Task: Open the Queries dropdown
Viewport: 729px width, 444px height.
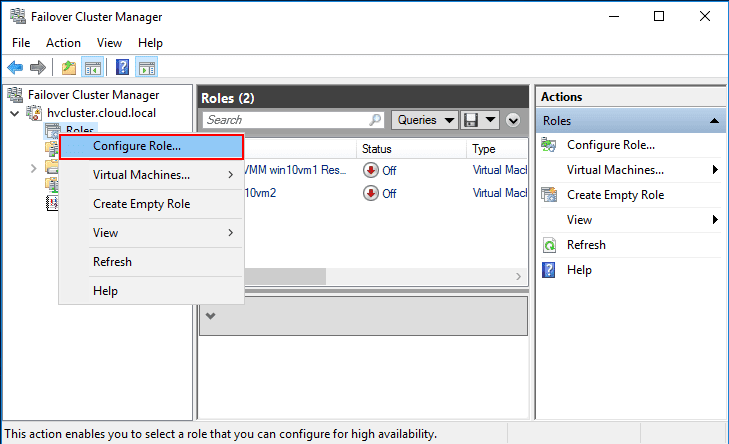Action: click(424, 120)
